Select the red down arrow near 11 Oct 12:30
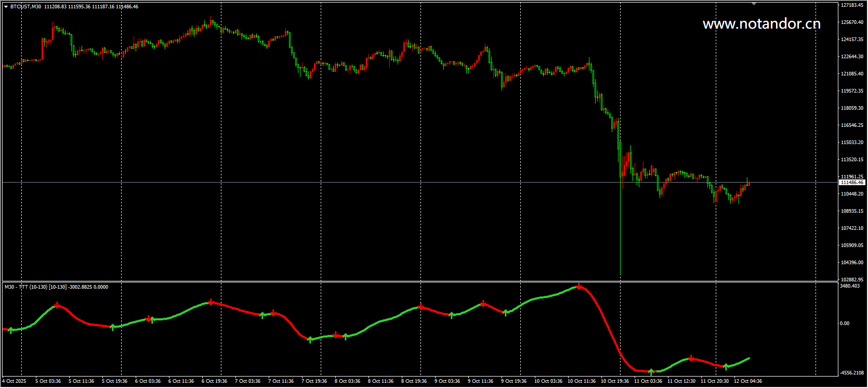The height and width of the screenshot is (388, 868). (691, 358)
